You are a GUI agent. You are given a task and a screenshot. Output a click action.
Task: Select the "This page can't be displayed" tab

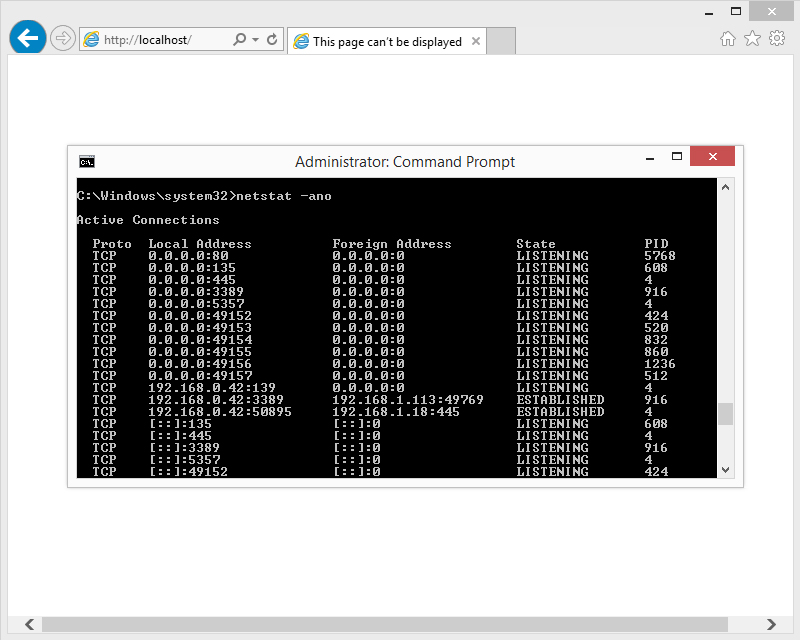(x=387, y=41)
